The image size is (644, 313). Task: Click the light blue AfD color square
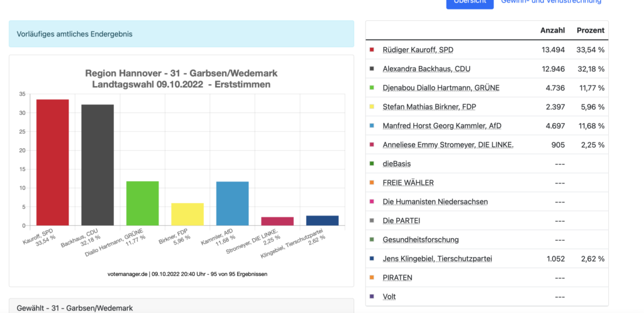pyautogui.click(x=372, y=126)
